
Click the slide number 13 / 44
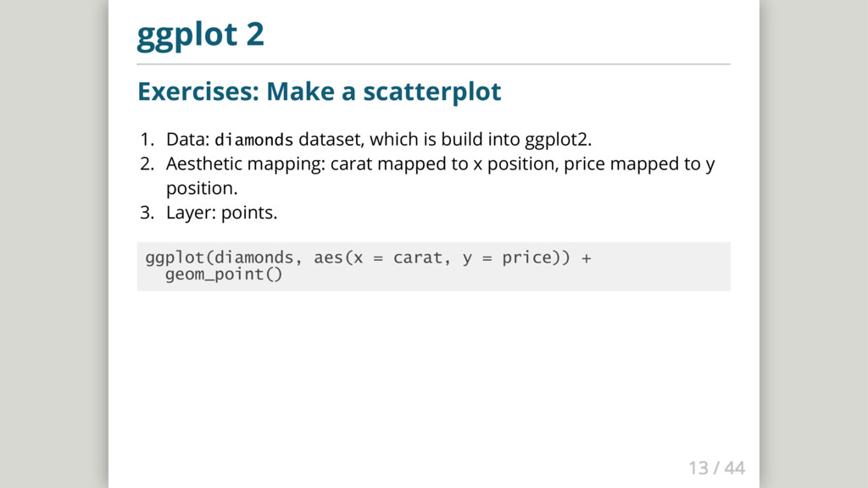coord(717,468)
